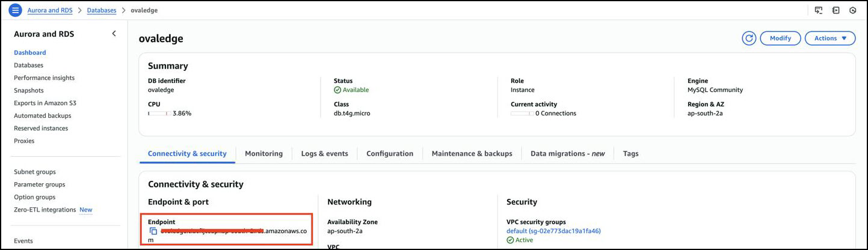Click the default VPC security group link
The image size is (868, 250).
(553, 231)
